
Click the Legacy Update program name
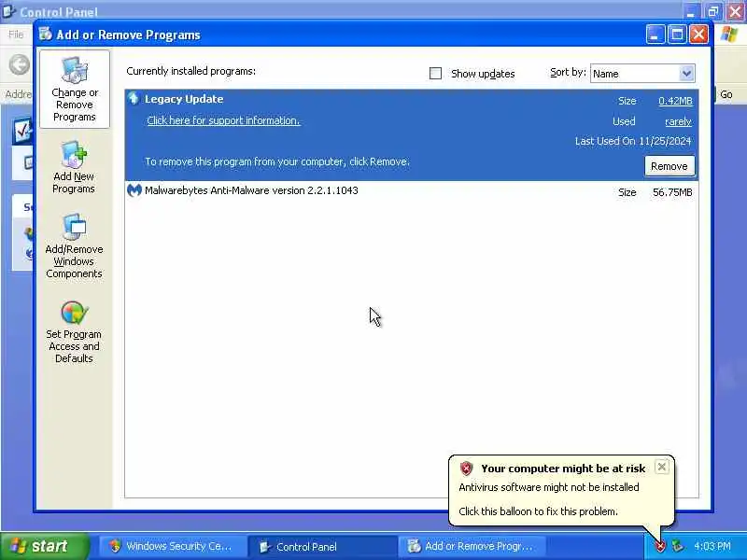coord(184,99)
